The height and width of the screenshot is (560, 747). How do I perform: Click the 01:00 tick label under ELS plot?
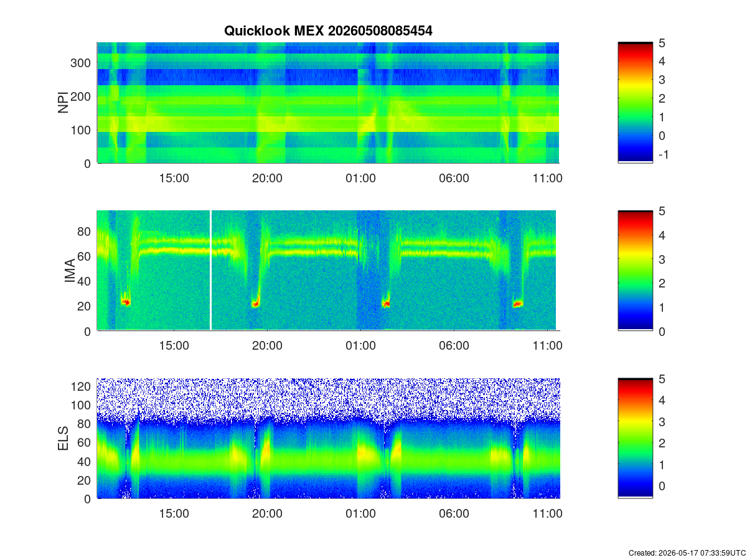(361, 514)
